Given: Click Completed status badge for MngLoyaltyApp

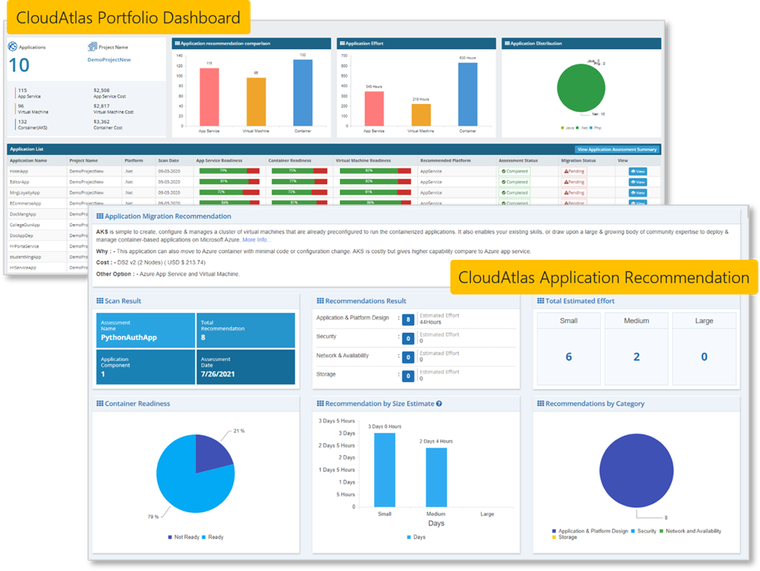Looking at the screenshot, I should [514, 192].
